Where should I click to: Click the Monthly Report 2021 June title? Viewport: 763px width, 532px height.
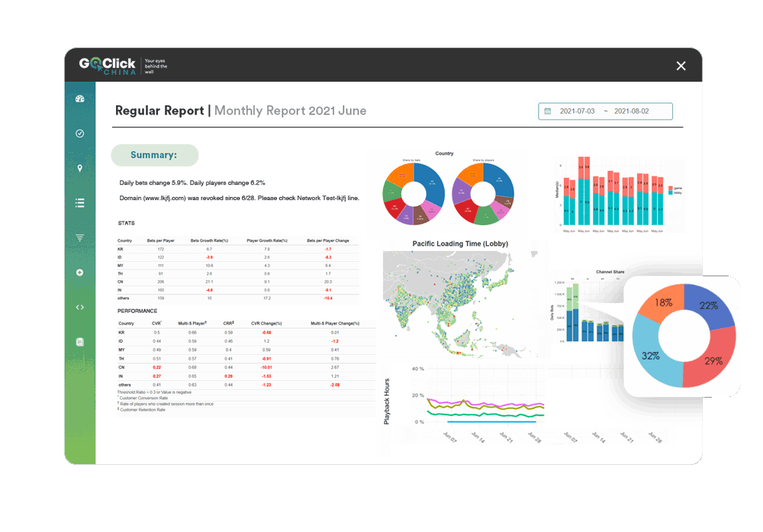click(291, 110)
